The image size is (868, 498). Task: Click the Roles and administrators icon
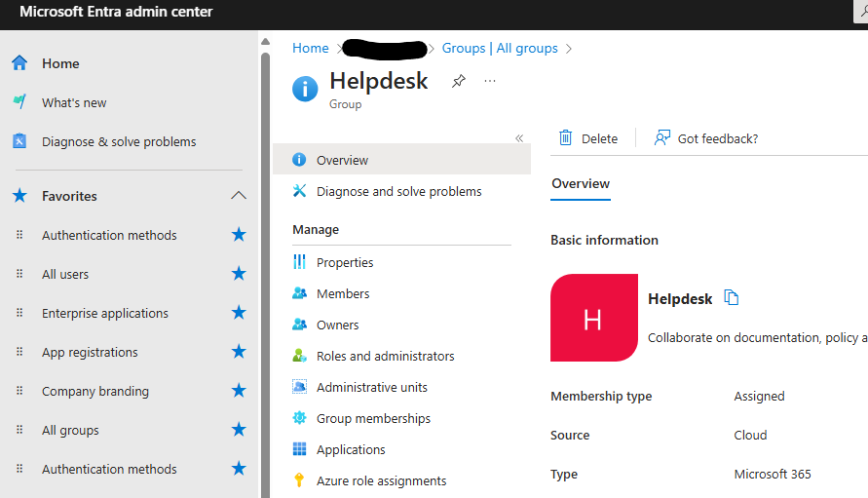[299, 355]
